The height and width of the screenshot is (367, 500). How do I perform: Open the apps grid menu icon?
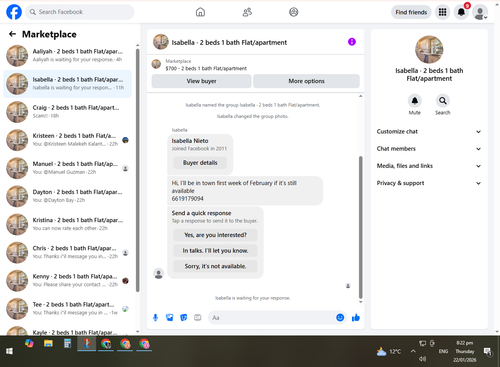point(442,12)
